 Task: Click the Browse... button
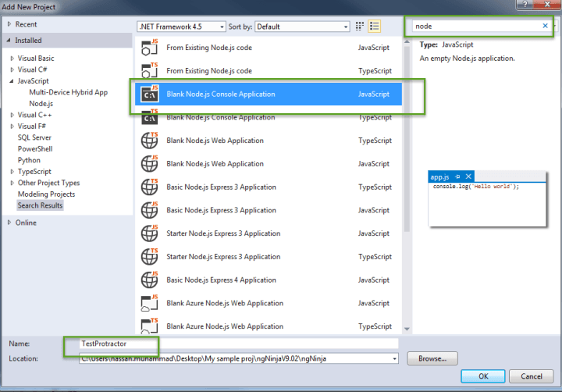coord(432,358)
